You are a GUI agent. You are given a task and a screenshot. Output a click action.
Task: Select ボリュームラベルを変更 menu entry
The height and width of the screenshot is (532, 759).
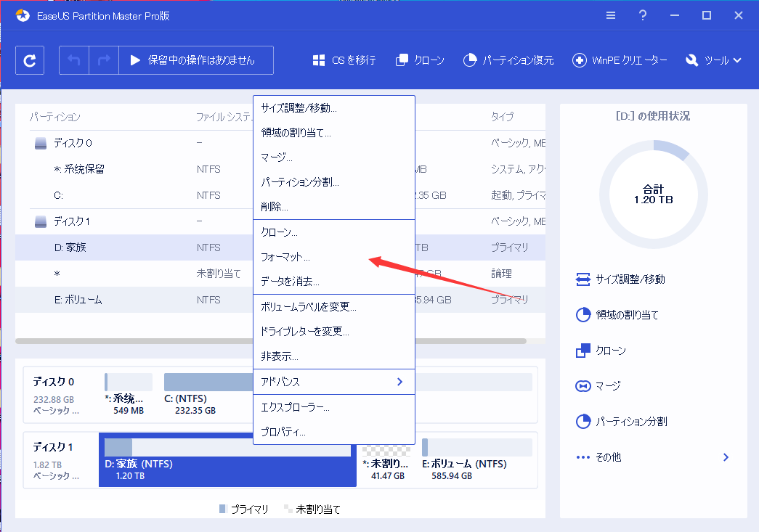[x=334, y=306]
